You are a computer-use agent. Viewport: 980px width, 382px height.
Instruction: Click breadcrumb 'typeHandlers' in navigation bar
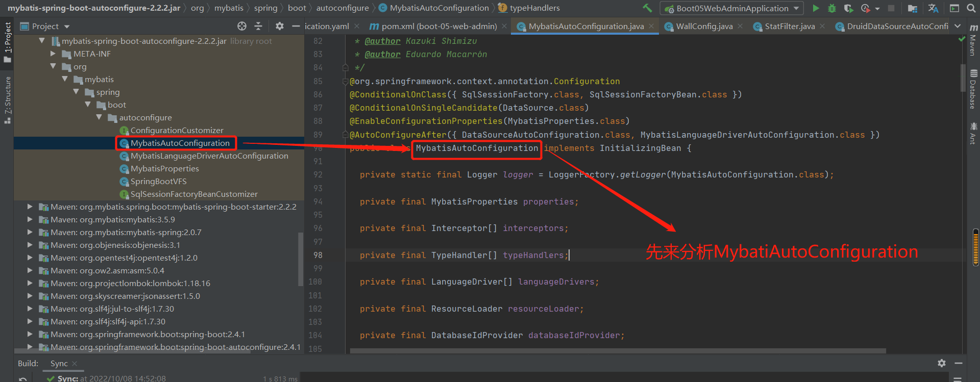tap(534, 8)
